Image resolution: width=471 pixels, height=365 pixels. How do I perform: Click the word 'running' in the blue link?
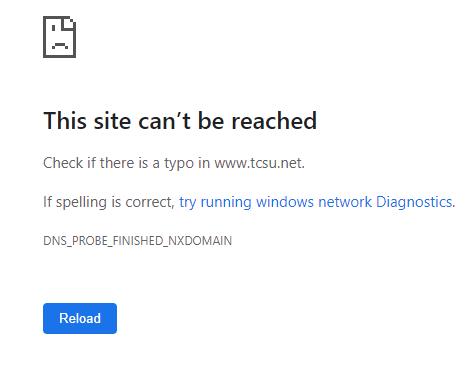click(226, 202)
